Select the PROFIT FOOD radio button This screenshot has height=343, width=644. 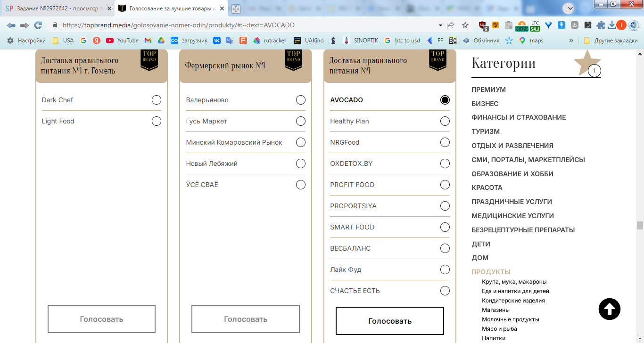click(x=445, y=185)
